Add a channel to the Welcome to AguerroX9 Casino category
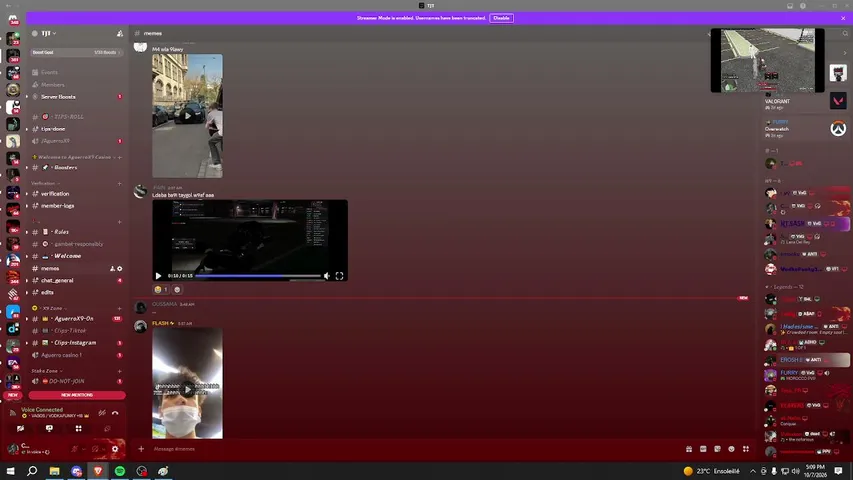Viewport: 853px width, 480px height. click(120, 157)
